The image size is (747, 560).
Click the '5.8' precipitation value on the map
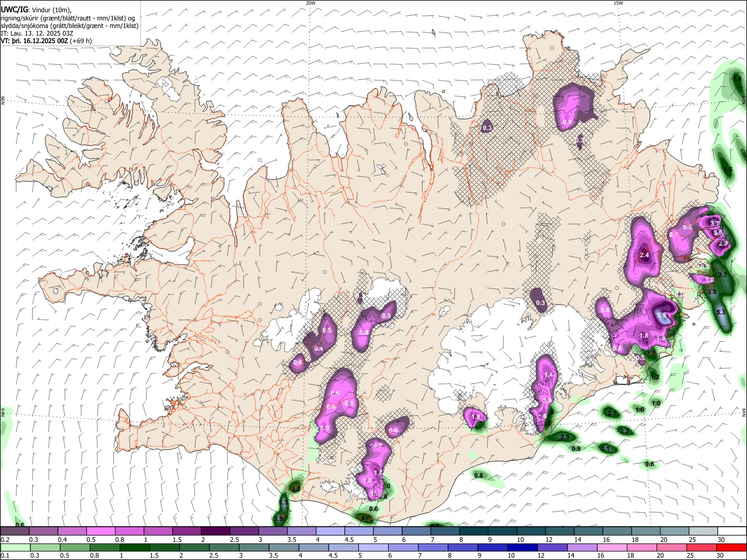pyautogui.click(x=662, y=315)
